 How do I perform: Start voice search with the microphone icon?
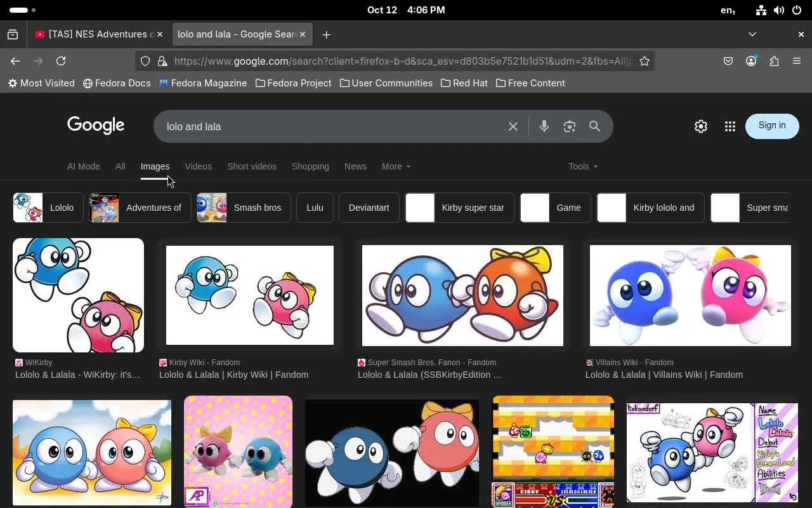pos(544,126)
